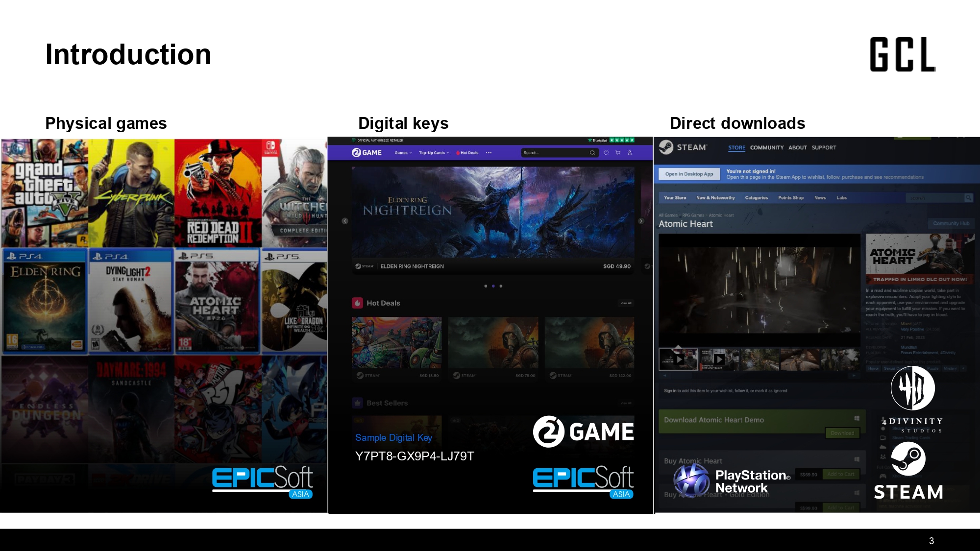Click the Steam search magnifier button
980x551 pixels.
point(968,198)
